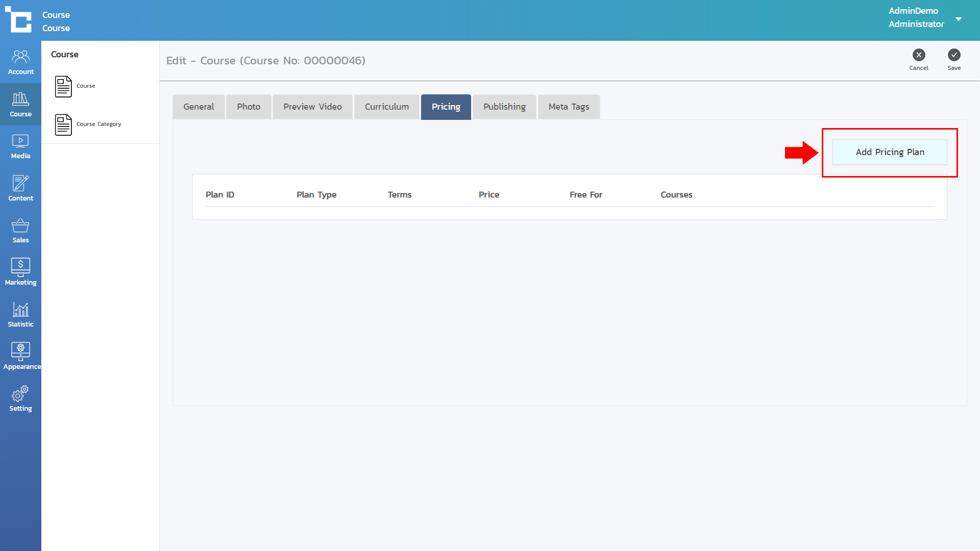The image size is (980, 551).
Task: Click the Add Pricing Plan button
Action: coord(890,152)
